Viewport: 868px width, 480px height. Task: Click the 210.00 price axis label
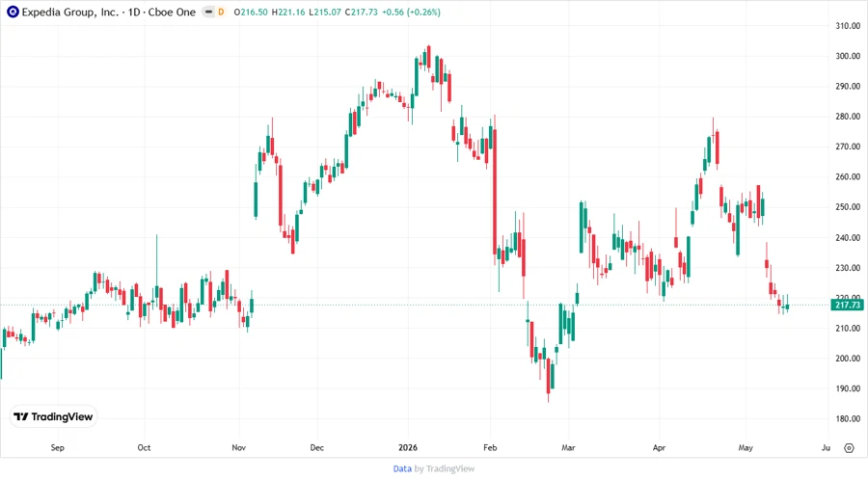pyautogui.click(x=848, y=328)
